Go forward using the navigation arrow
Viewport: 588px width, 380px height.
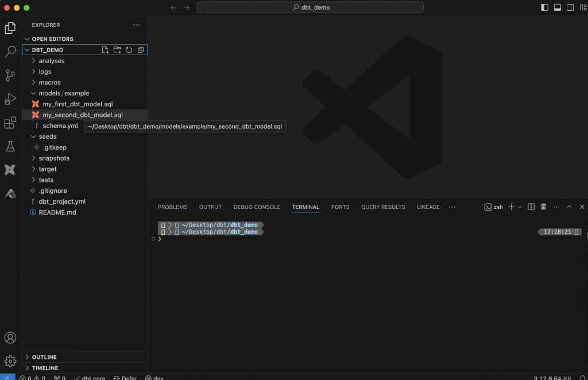(x=187, y=7)
